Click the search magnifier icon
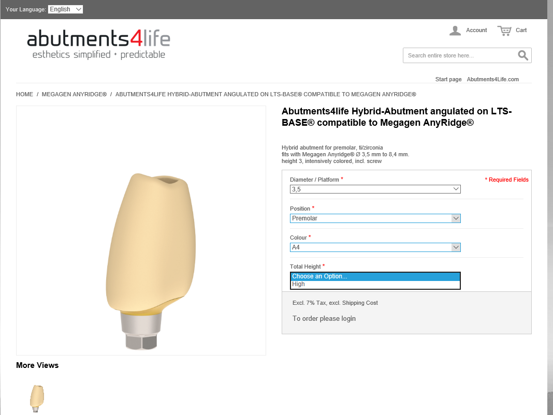553x415 pixels. [x=523, y=55]
